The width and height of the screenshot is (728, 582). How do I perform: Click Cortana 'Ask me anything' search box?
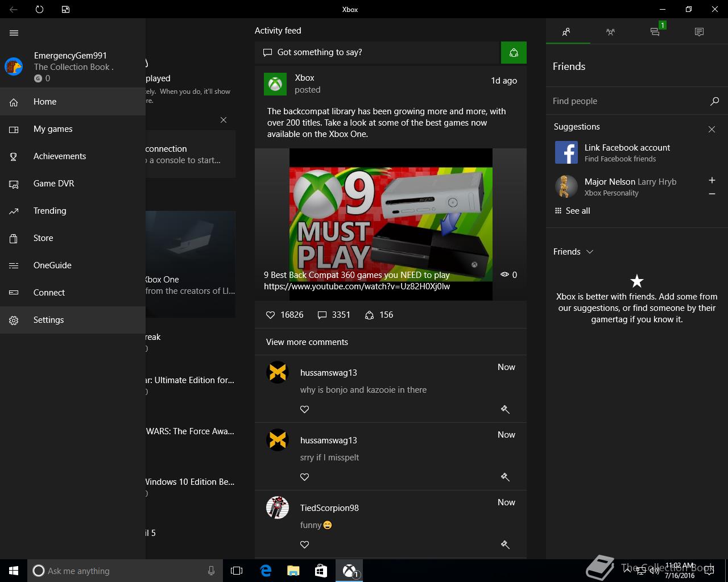tap(124, 571)
